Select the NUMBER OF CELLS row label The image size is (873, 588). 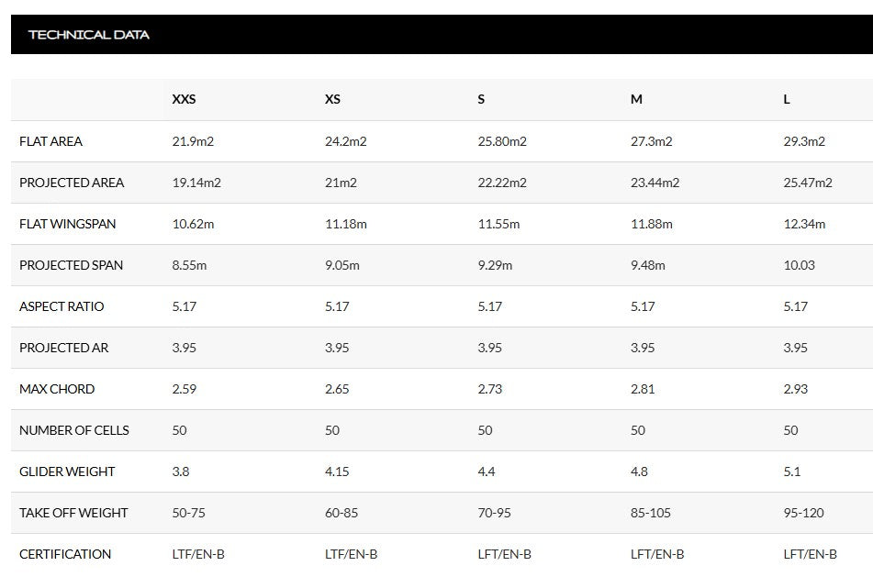(74, 430)
